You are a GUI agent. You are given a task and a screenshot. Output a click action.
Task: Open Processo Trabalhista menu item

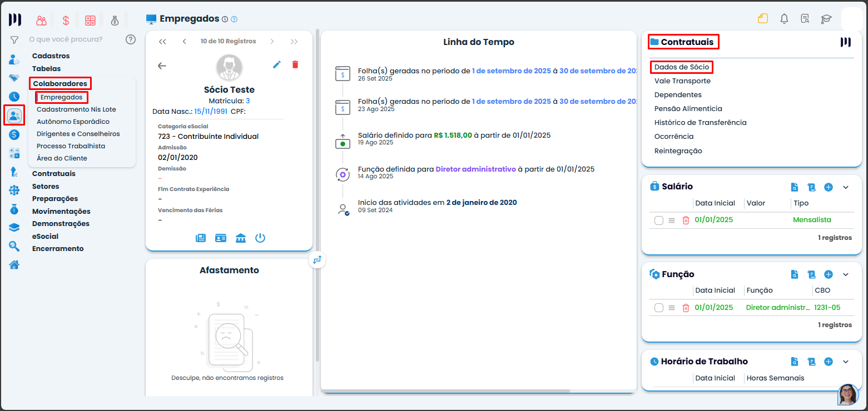(71, 146)
